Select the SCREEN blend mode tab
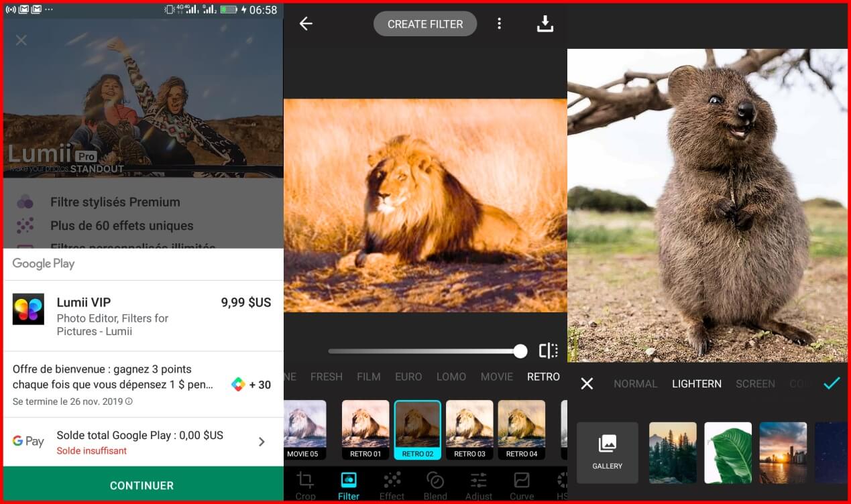Viewport: 851px width, 504px height. click(755, 383)
